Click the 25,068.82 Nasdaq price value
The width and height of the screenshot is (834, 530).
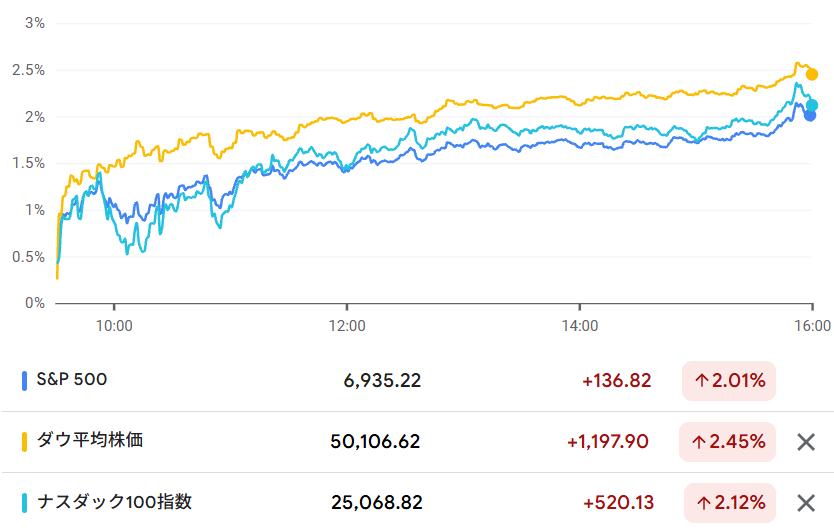(x=375, y=503)
